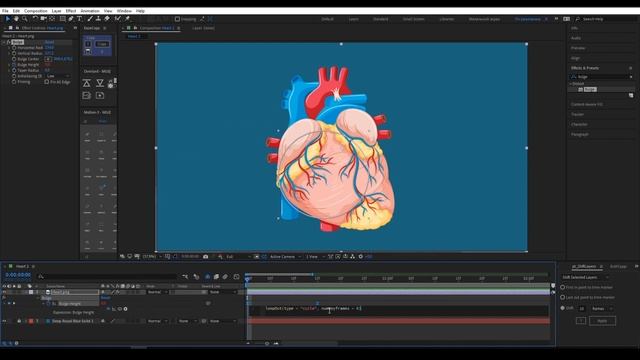Image resolution: width=640 pixels, height=360 pixels.
Task: Open the viewer magnification dropdown
Action: coord(151,257)
